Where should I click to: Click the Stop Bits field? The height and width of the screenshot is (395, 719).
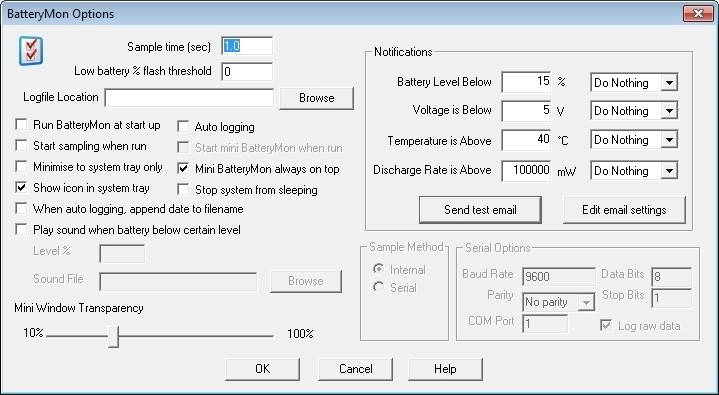[671, 298]
